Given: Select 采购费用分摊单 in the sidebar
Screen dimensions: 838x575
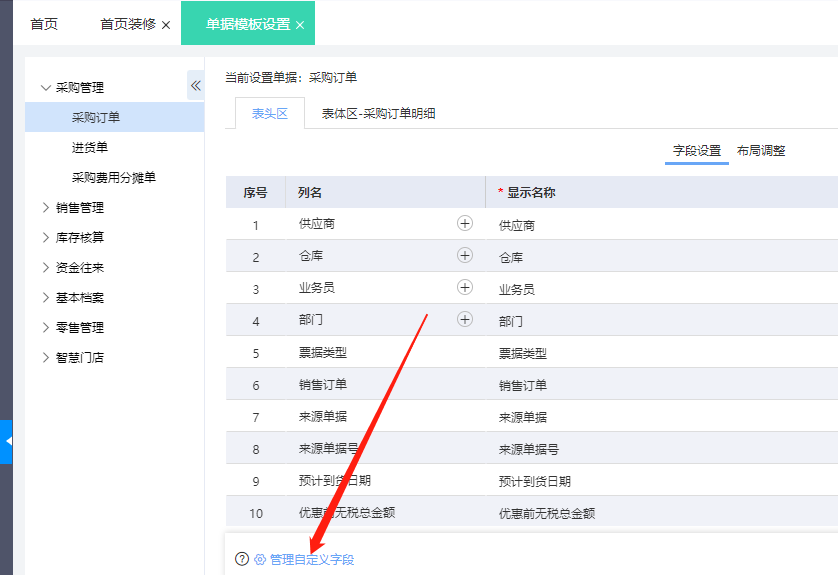Looking at the screenshot, I should click(114, 178).
